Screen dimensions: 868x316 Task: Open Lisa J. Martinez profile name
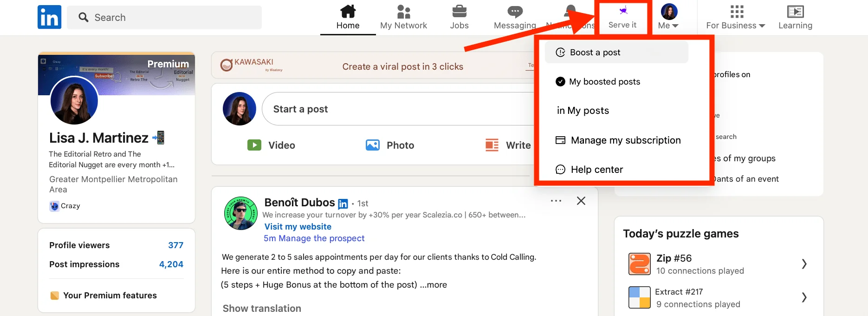point(99,138)
